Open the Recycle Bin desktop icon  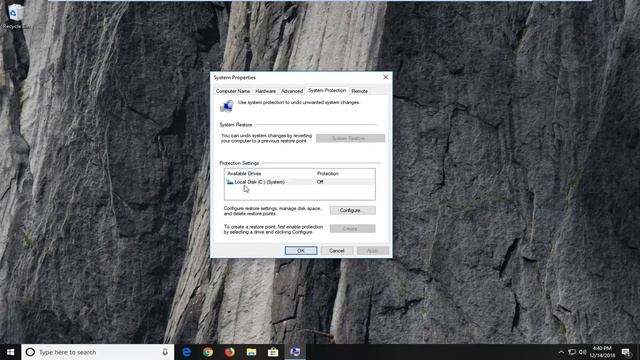[16, 16]
